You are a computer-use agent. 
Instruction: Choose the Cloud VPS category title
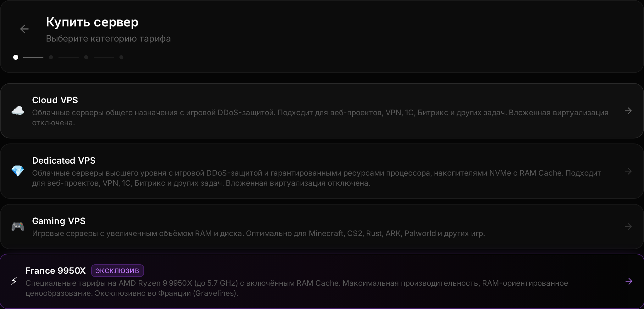pos(55,100)
